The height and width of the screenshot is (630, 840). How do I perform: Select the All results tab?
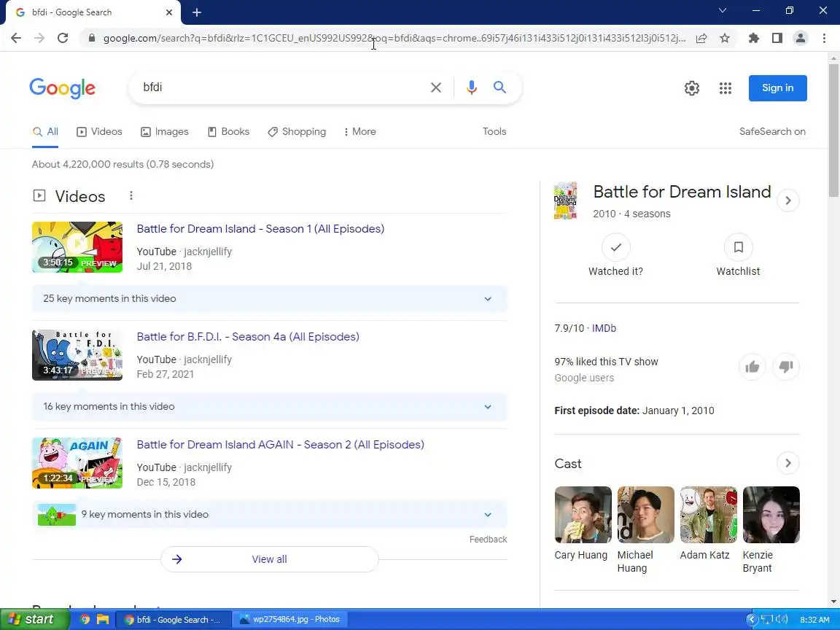(45, 132)
